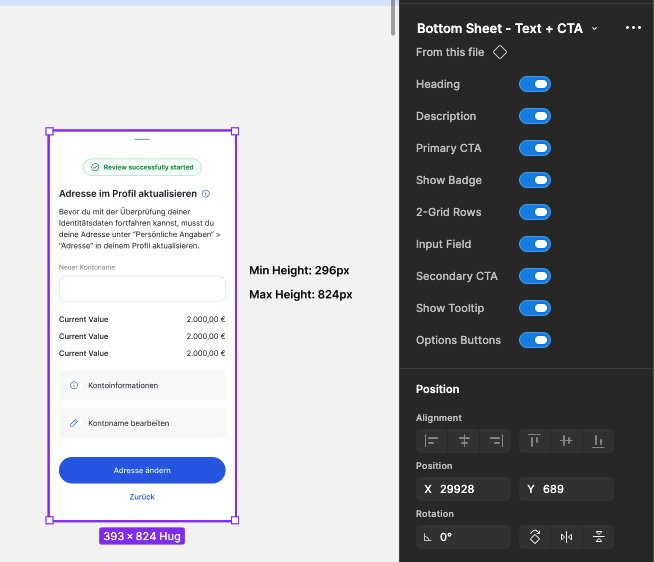654x562 pixels.
Task: Click the Alignment label
Action: [x=439, y=418]
